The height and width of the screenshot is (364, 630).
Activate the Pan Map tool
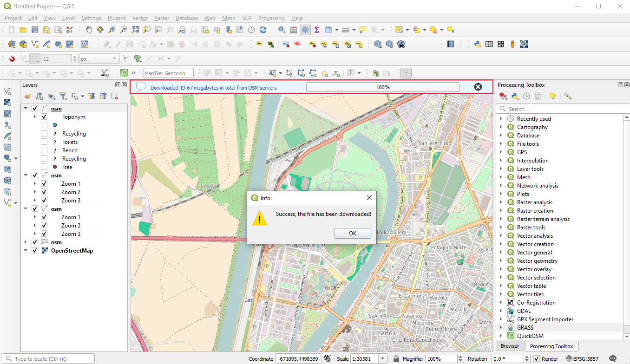(x=88, y=29)
